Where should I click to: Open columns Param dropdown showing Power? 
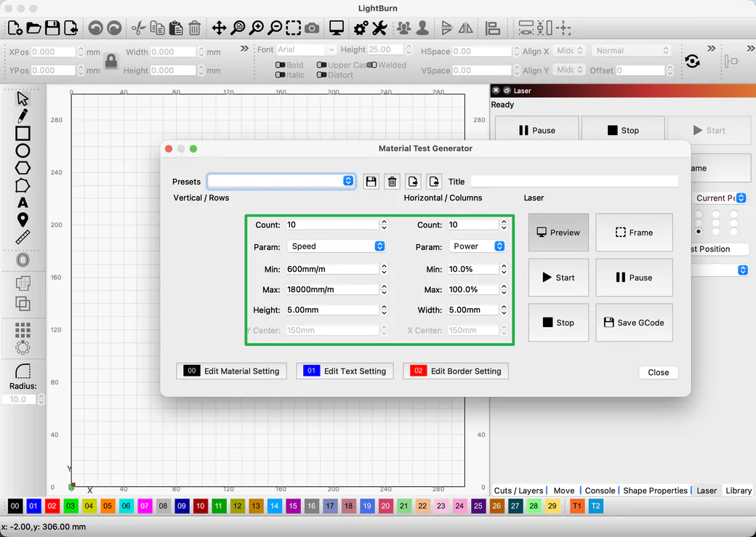coord(477,246)
